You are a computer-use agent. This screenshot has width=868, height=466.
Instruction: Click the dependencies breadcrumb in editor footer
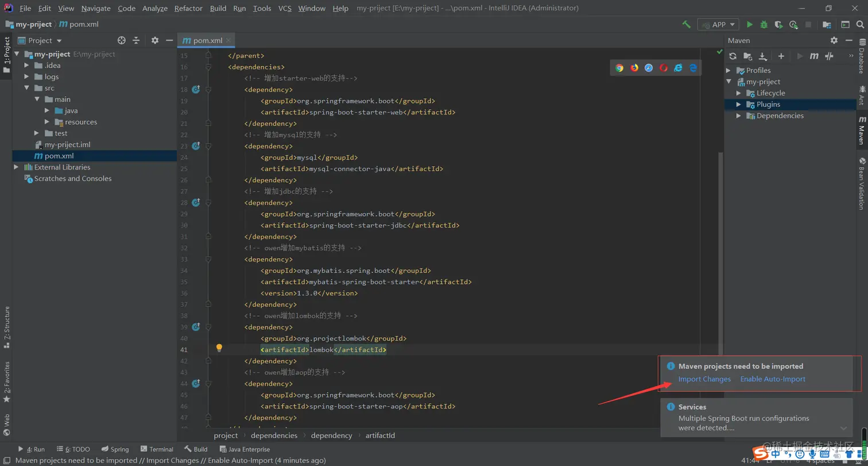[x=274, y=436]
